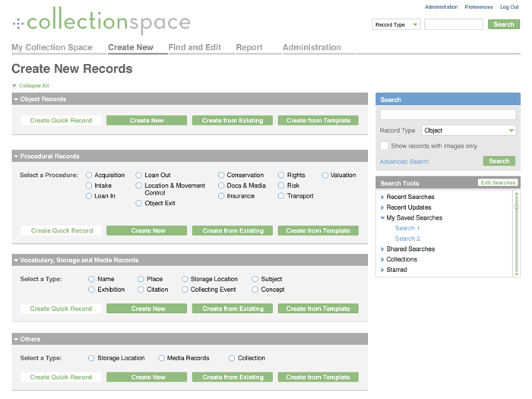The image size is (532, 399).
Task: Select the Intake procedure radio button
Action: tap(89, 185)
